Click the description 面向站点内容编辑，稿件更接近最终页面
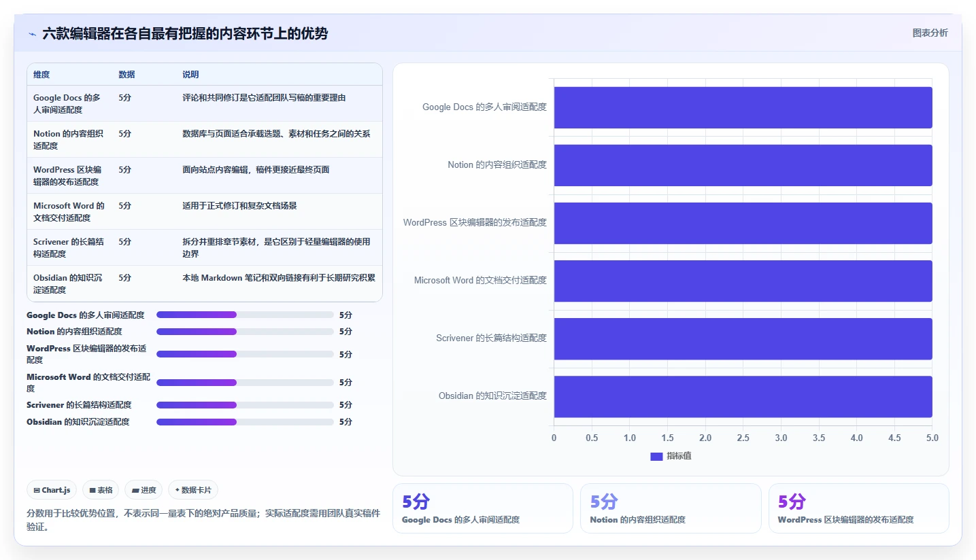976x560 pixels. 256,170
